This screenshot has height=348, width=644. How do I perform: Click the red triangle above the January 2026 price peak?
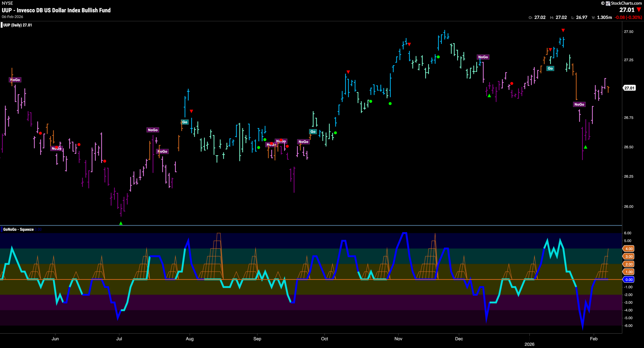563,30
